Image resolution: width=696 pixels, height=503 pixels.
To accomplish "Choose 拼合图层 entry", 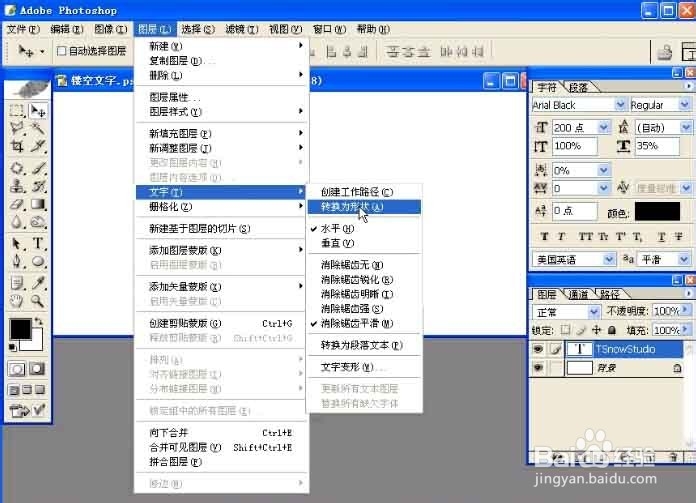I will 221,462.
